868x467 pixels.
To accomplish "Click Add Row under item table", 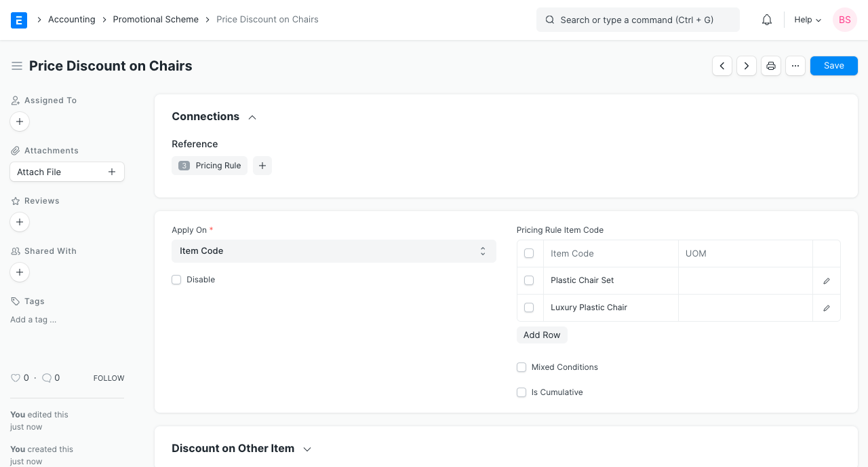I will [x=542, y=335].
